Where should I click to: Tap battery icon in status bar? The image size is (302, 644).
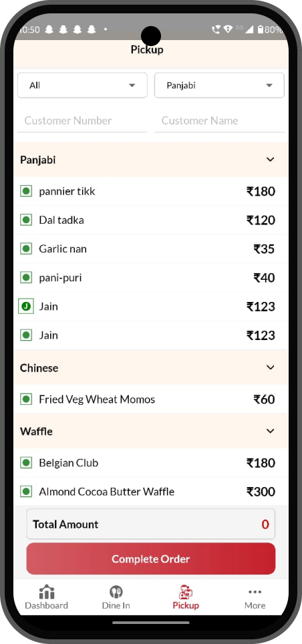coord(261,29)
